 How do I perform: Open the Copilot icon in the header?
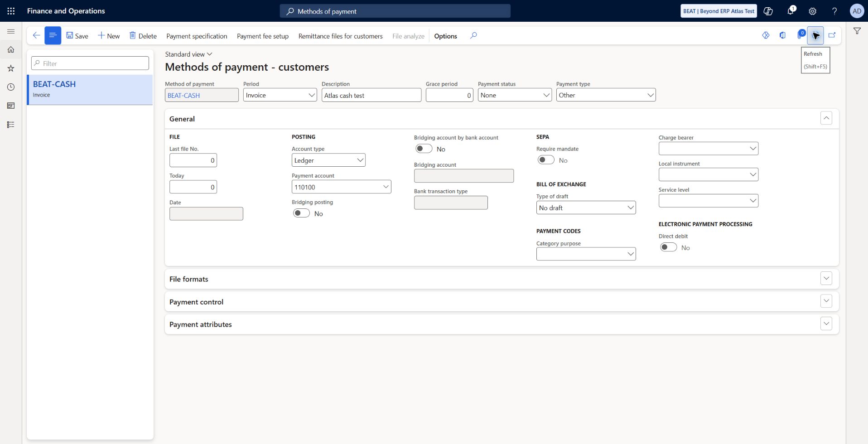click(768, 11)
